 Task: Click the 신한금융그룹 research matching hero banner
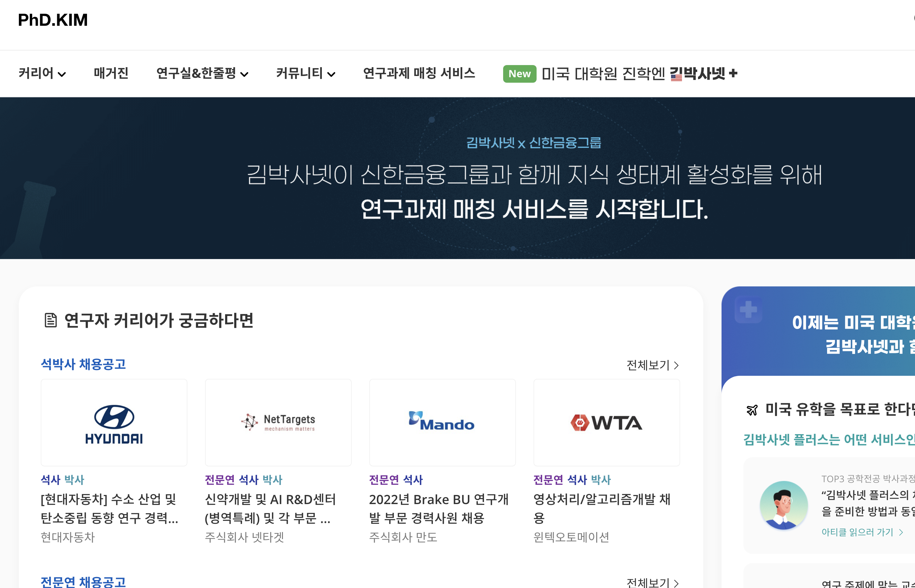[x=533, y=178]
